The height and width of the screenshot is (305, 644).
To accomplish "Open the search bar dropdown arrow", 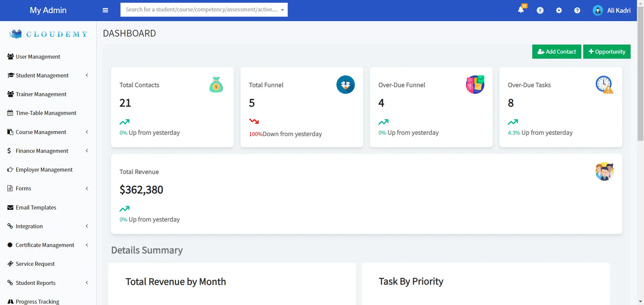I will click(x=282, y=10).
